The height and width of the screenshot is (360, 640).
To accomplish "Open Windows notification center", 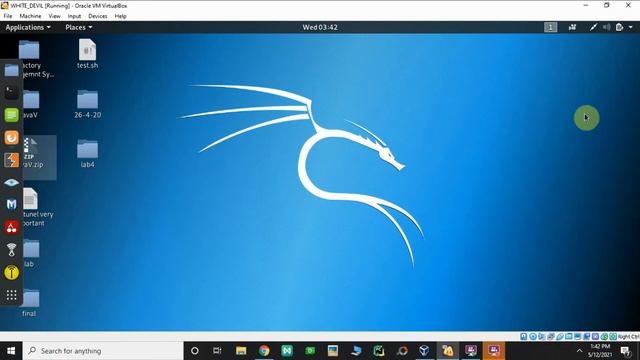I will point(625,351).
